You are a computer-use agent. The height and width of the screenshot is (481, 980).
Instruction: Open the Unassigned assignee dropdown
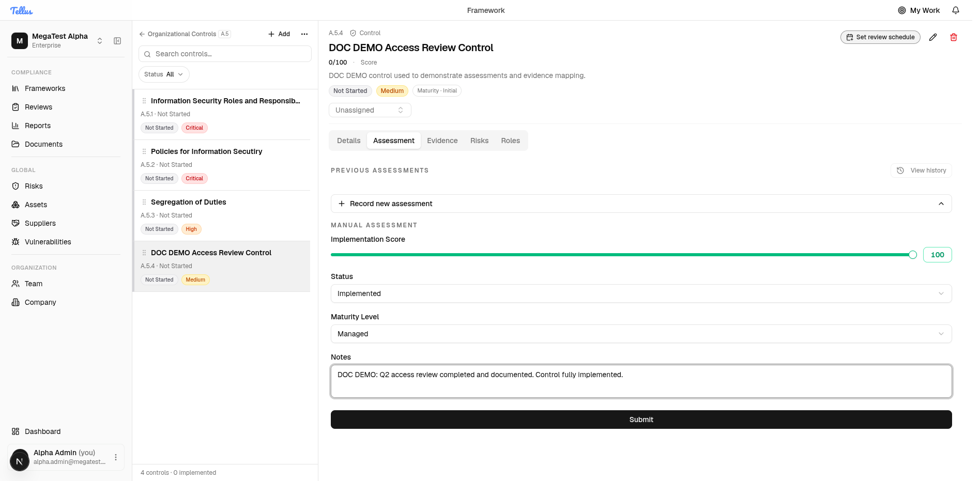[370, 110]
